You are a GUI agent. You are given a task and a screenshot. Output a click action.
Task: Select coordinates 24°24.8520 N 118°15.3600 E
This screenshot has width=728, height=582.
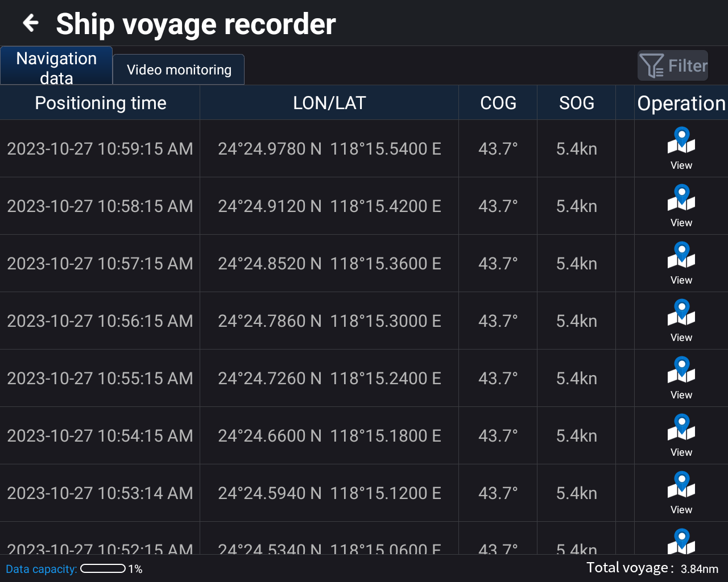(329, 264)
